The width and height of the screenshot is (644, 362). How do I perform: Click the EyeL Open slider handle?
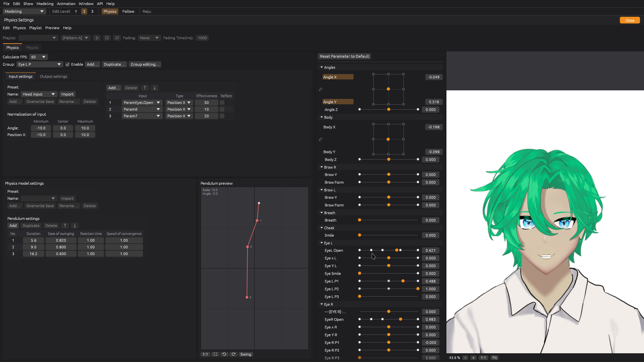pos(397,250)
